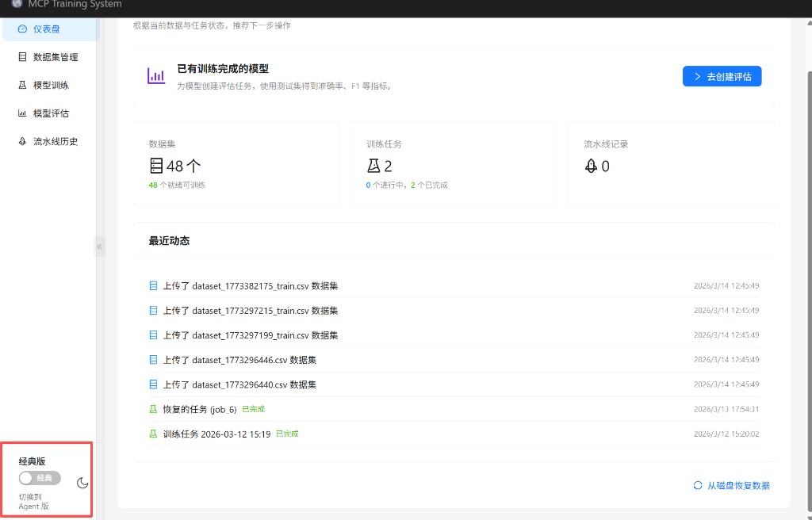The image size is (812, 520).
Task: Click the dashboard gauge icon next to 仪表盘
Action: [22, 29]
